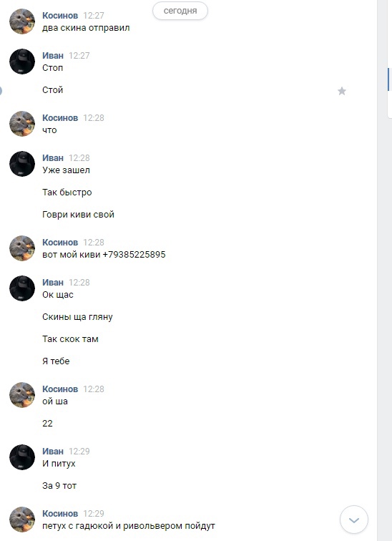
Task: Open Иван's avatar beside 'Ок щас'
Action: coord(22,288)
